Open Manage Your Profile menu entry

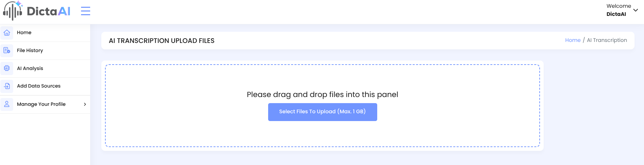45,104
